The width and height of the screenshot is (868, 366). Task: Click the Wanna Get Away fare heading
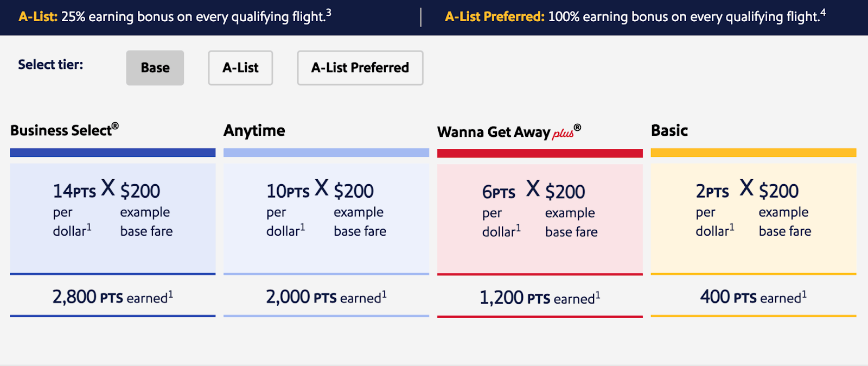[x=494, y=132]
